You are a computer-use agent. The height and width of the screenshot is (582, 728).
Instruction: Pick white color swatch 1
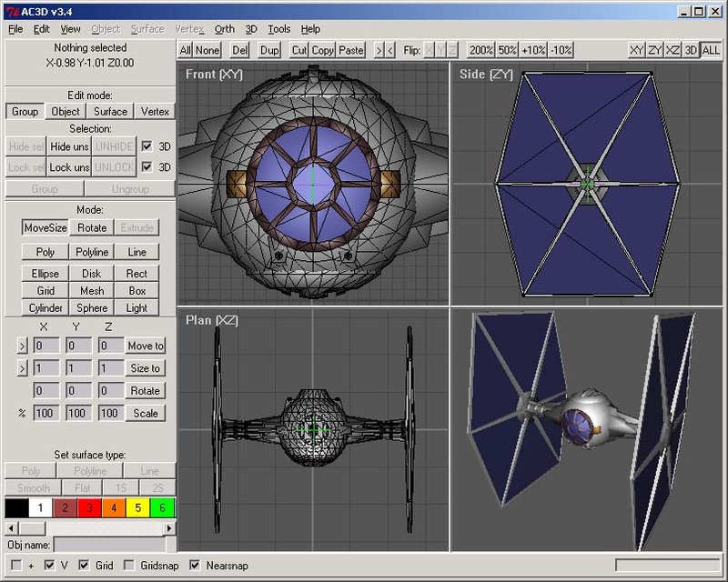pyautogui.click(x=40, y=507)
